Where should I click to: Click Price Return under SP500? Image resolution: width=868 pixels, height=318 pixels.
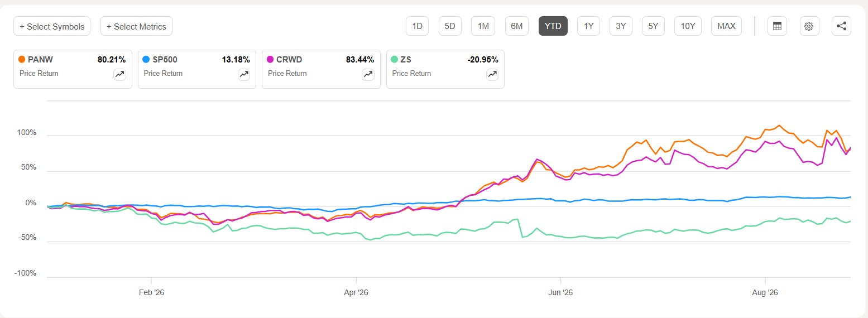click(x=163, y=73)
